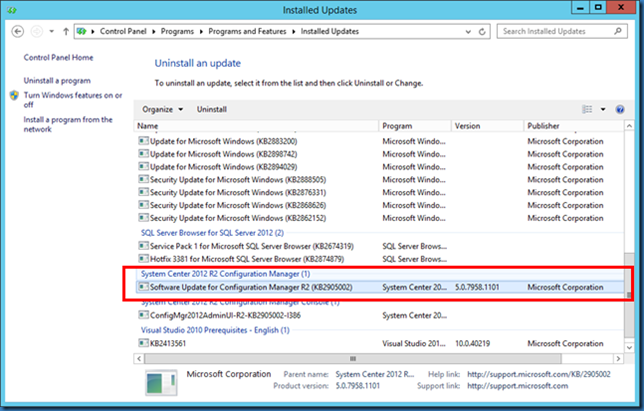Sort by the Program column header
This screenshot has width=644, height=411.
coord(415,126)
